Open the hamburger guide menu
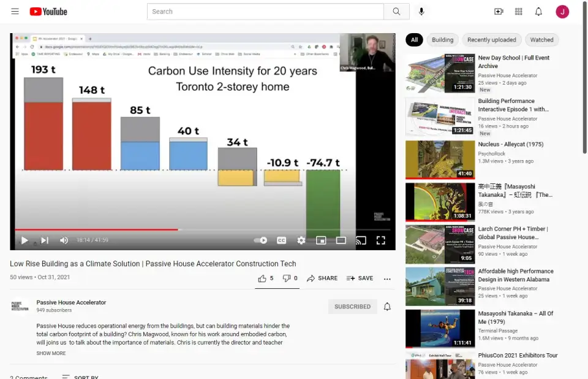The height and width of the screenshot is (379, 588). click(15, 12)
